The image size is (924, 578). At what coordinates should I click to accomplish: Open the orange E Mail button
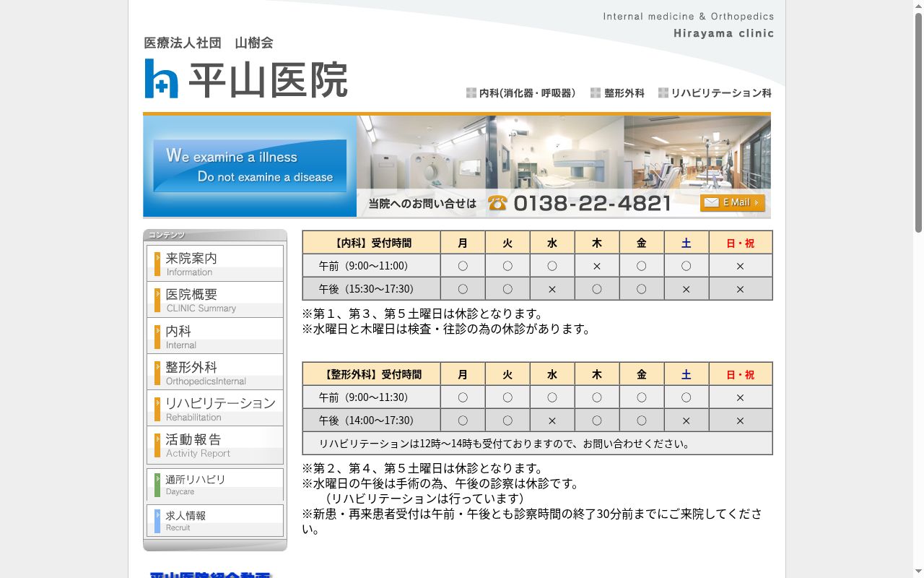click(x=732, y=202)
